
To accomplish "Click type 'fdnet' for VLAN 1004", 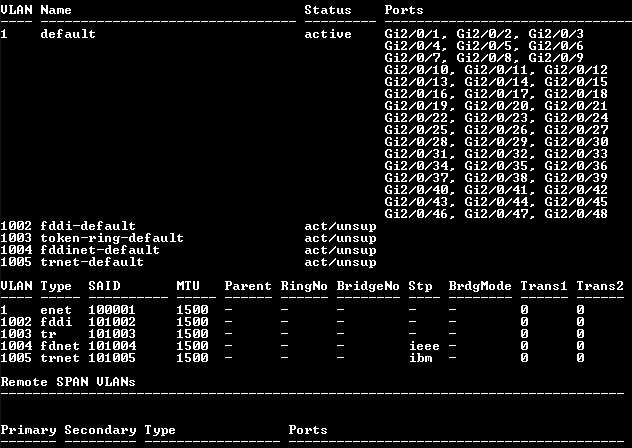I will click(x=60, y=346).
